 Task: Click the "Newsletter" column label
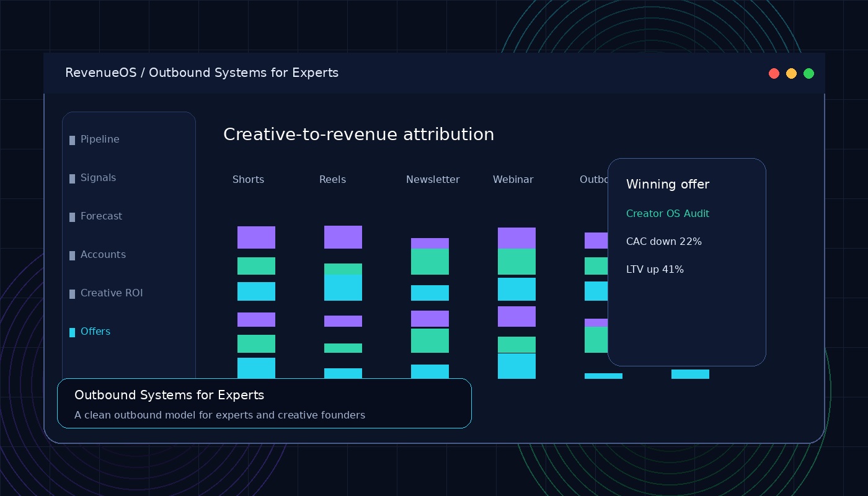pos(433,180)
